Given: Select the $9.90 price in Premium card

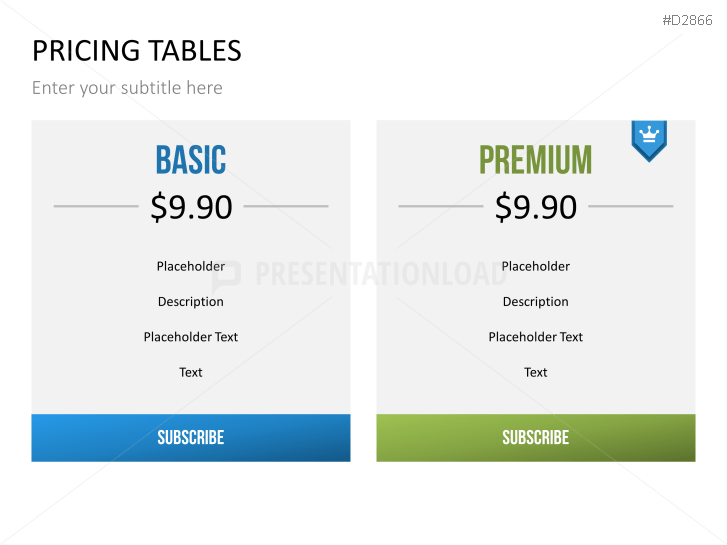Looking at the screenshot, I should (536, 207).
